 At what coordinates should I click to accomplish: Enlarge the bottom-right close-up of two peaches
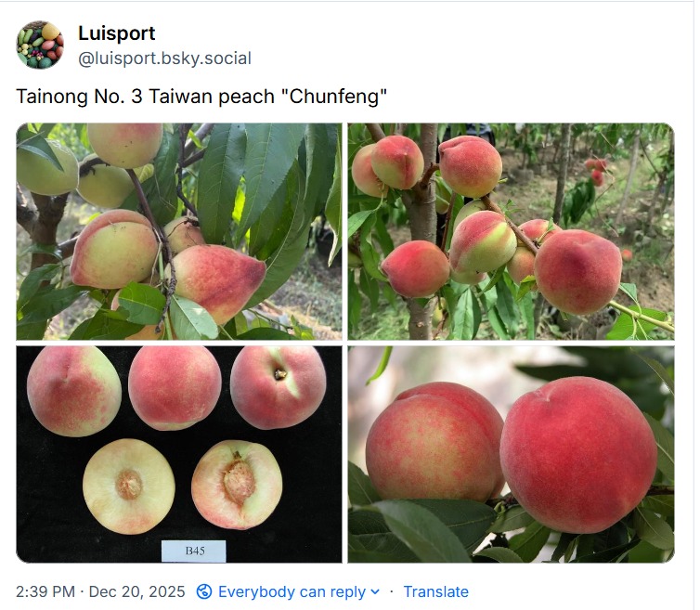click(x=512, y=454)
